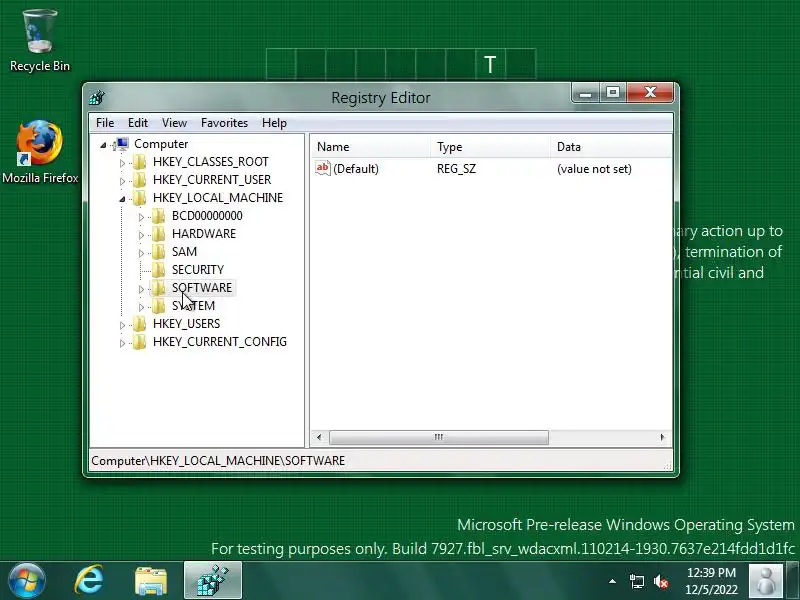Image resolution: width=800 pixels, height=600 pixels.
Task: Collapse the Computer root node
Action: (103, 145)
